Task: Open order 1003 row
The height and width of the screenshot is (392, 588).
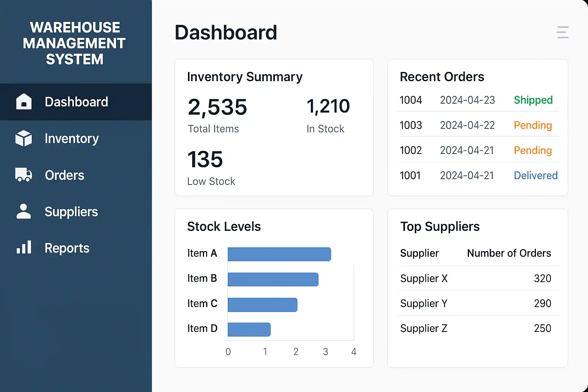Action: [411, 126]
